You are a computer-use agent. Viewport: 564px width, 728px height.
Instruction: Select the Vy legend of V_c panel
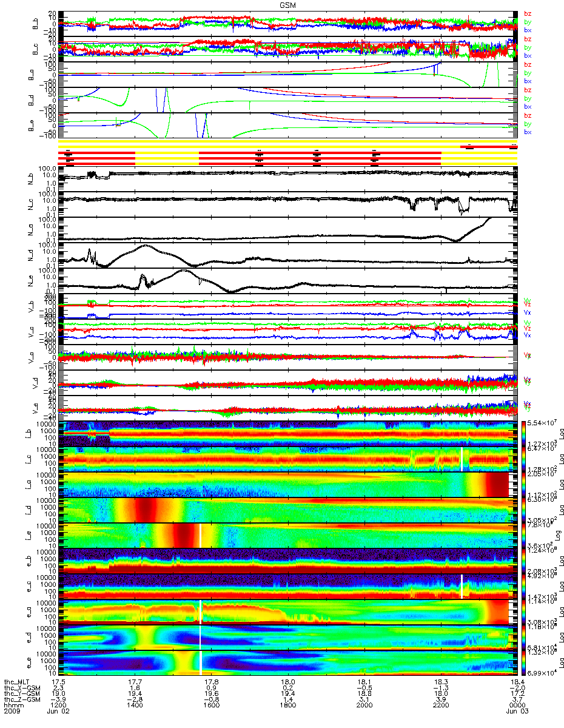click(528, 323)
